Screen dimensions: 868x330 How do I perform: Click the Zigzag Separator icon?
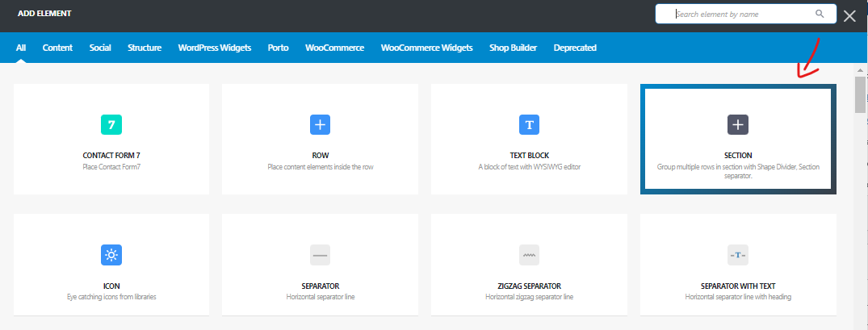[529, 255]
